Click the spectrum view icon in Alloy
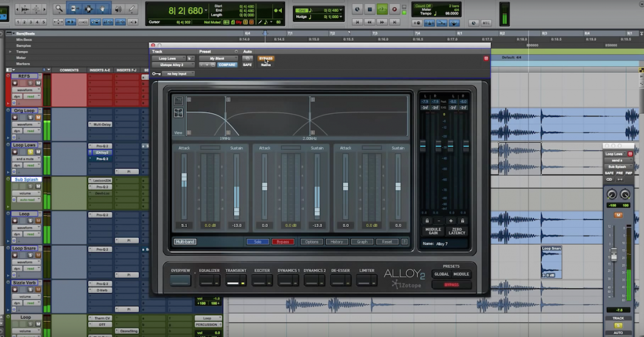 pyautogui.click(x=178, y=101)
